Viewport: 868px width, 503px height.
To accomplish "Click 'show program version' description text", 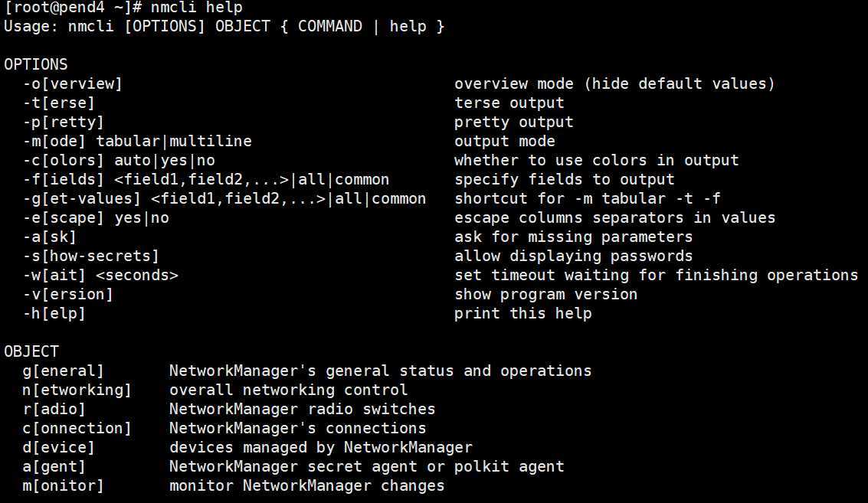I will coord(546,295).
